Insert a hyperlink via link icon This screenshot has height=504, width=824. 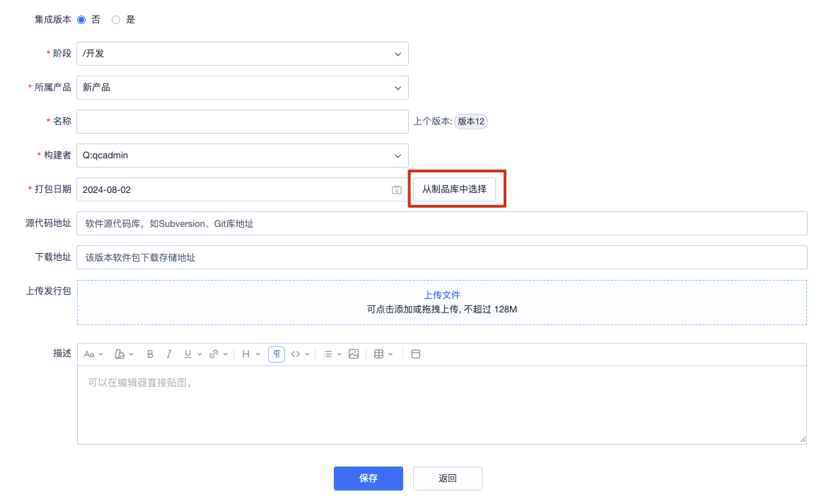214,354
